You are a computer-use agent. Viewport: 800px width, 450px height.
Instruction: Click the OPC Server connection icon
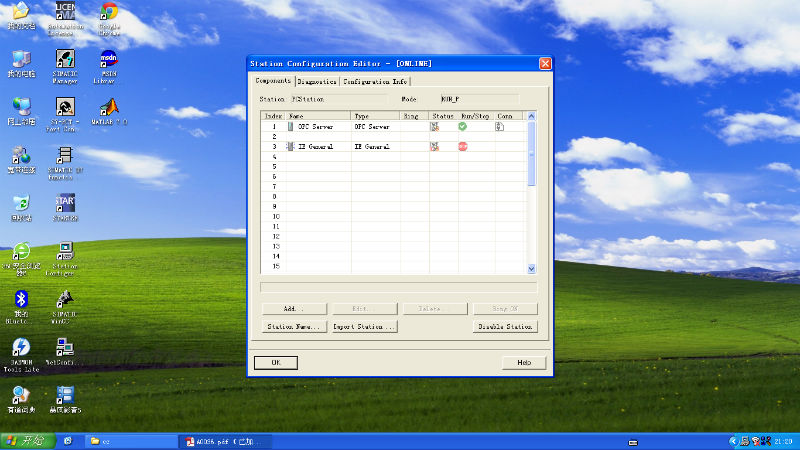499,127
